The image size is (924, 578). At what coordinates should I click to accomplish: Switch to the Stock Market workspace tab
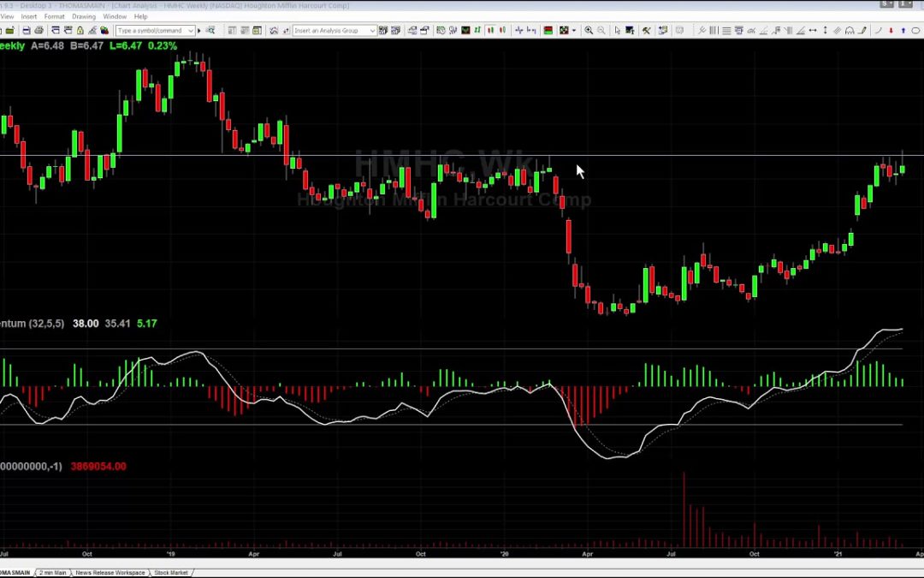pyautogui.click(x=171, y=573)
